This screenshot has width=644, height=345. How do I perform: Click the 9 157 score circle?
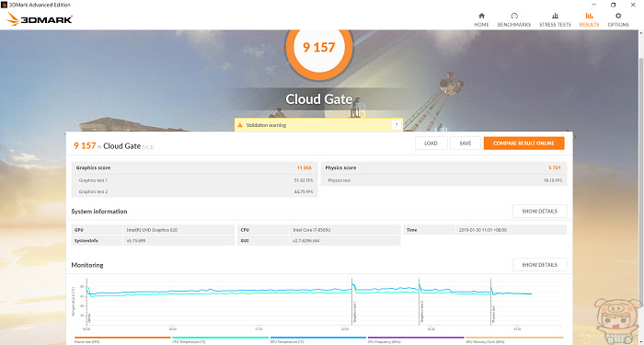coord(319,48)
